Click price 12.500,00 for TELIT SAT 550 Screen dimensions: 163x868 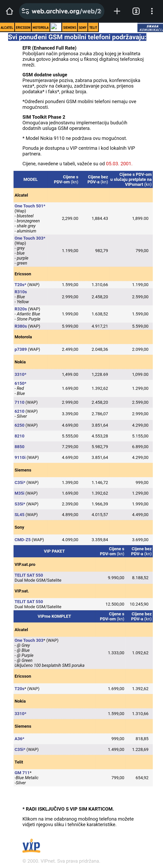point(115,604)
